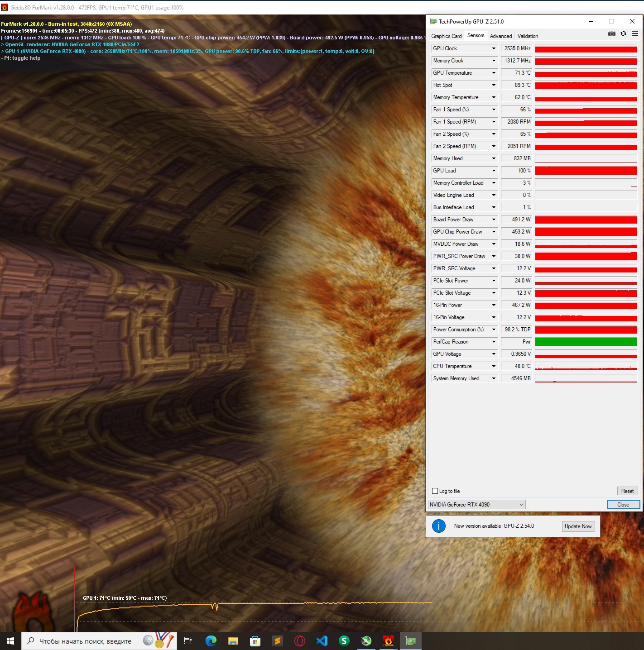Screen dimensions: 644x650
Task: Open the Windows Start menu
Action: point(10,641)
